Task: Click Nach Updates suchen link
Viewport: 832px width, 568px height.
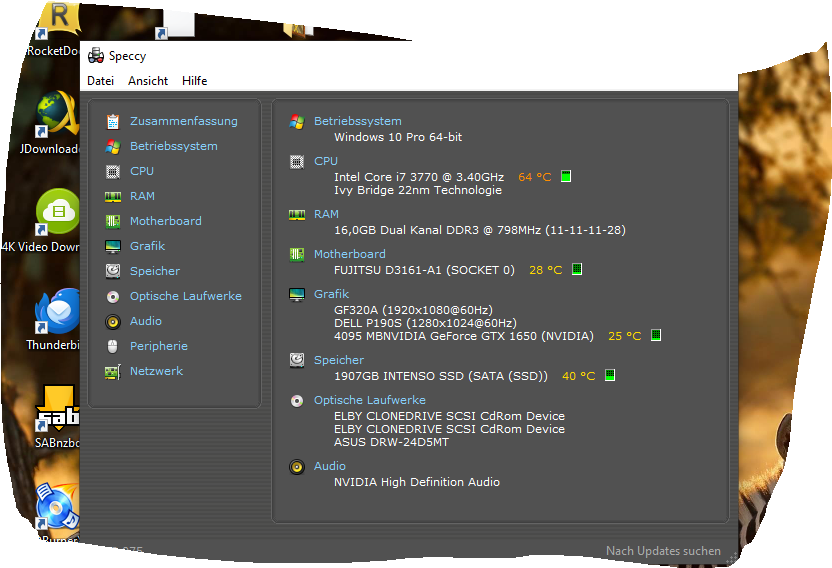Action: click(x=663, y=551)
